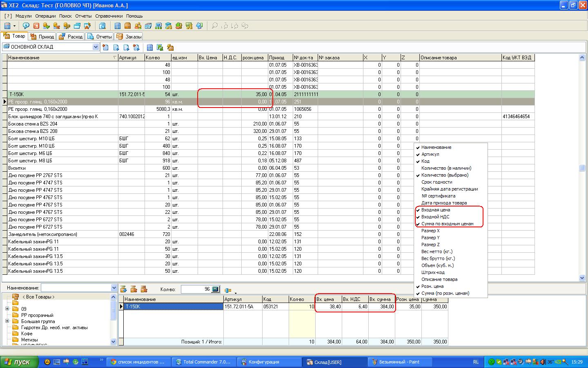Image resolution: width=588 pixels, height=368 pixels.
Task: Click the blue info speech bubble toolbar icon
Action: click(26, 26)
